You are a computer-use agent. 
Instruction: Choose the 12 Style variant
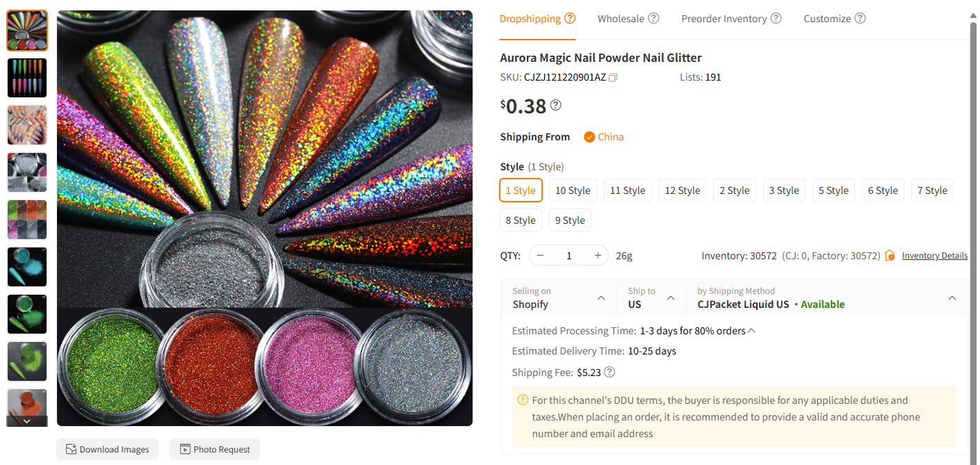point(682,190)
